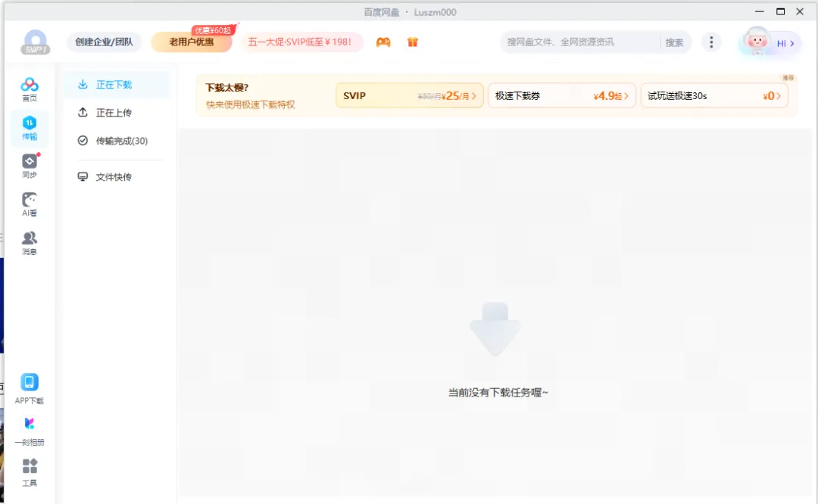
Task: Open 传输完成(30) completed transfers tab
Action: point(117,141)
